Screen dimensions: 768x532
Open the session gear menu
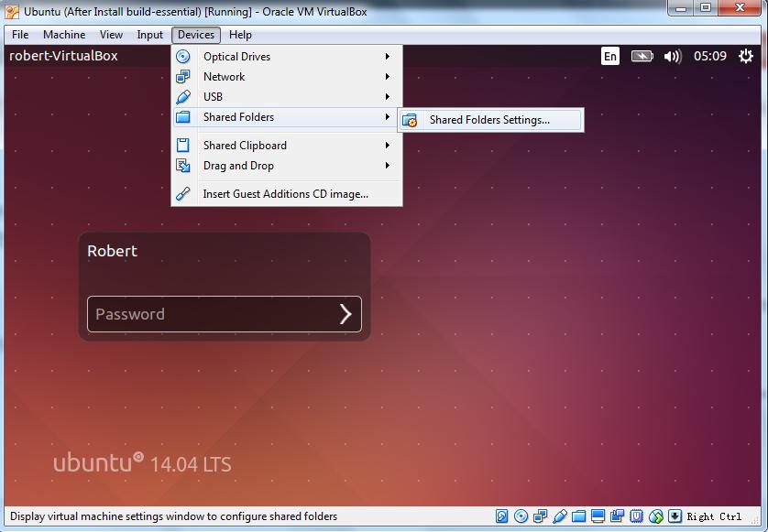pos(745,56)
